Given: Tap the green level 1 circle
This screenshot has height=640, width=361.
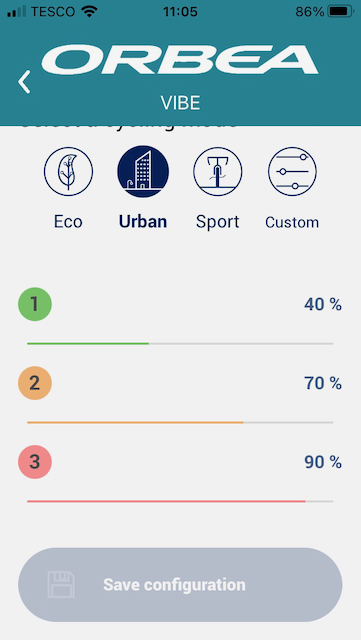Looking at the screenshot, I should [x=35, y=304].
